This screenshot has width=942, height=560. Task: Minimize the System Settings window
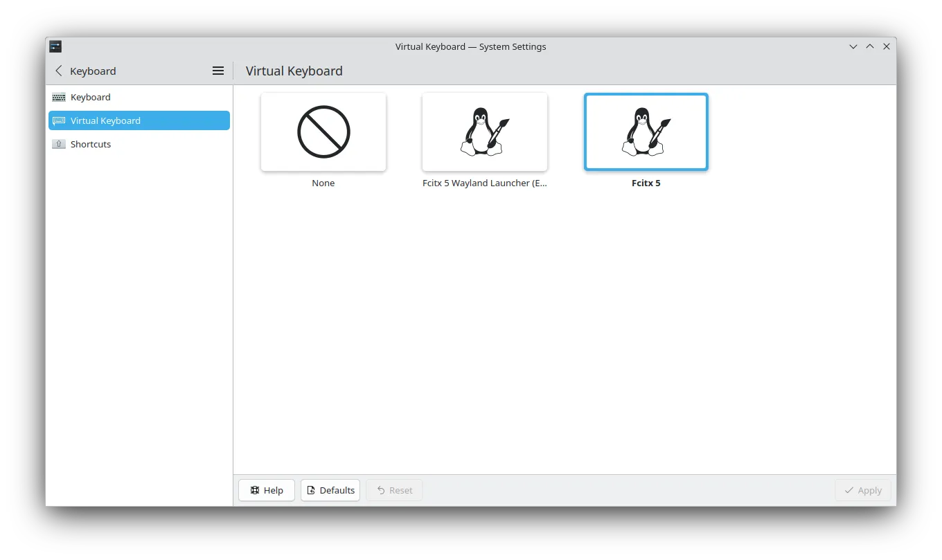pyautogui.click(x=853, y=46)
